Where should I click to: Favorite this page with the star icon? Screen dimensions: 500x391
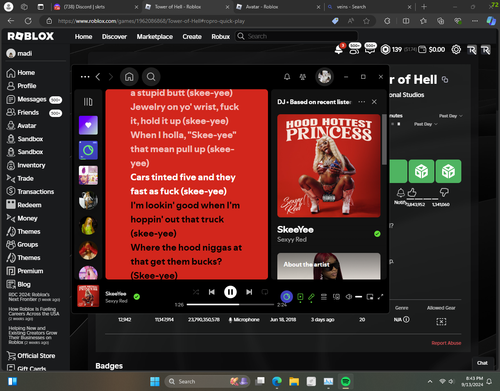pos(366,21)
